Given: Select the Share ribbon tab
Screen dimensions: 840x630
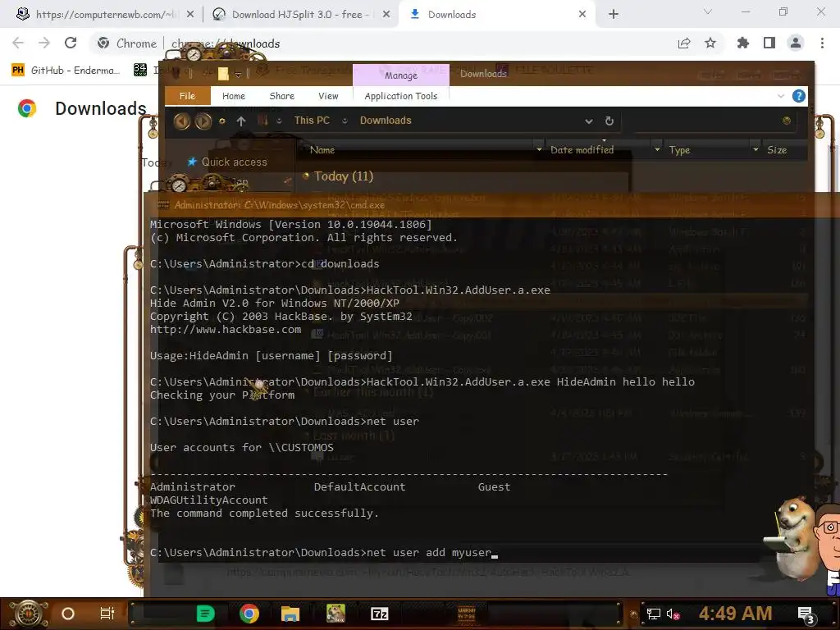Looking at the screenshot, I should (282, 96).
